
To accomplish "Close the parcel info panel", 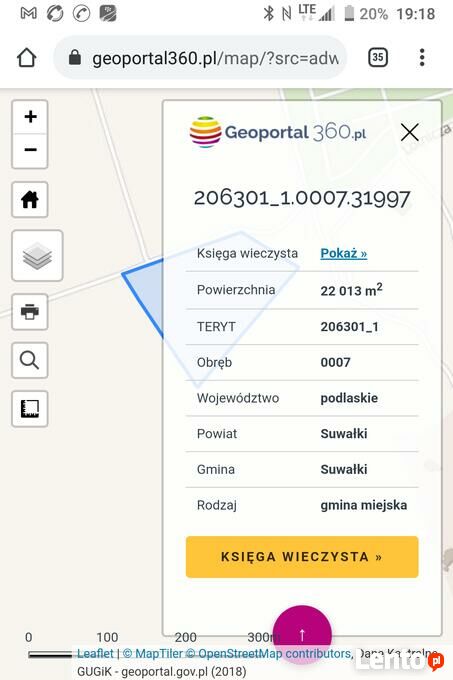I will point(409,132).
